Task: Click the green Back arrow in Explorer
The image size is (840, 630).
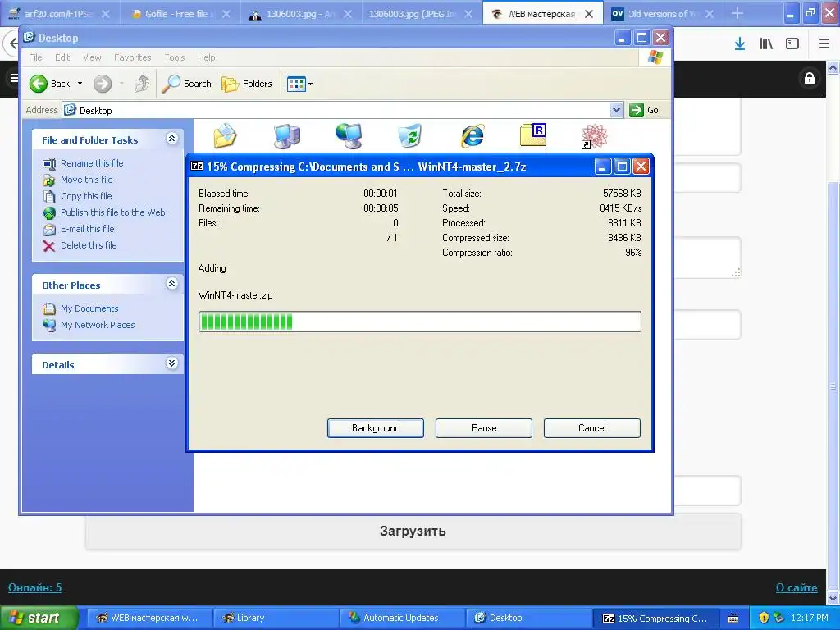Action: pyautogui.click(x=39, y=84)
